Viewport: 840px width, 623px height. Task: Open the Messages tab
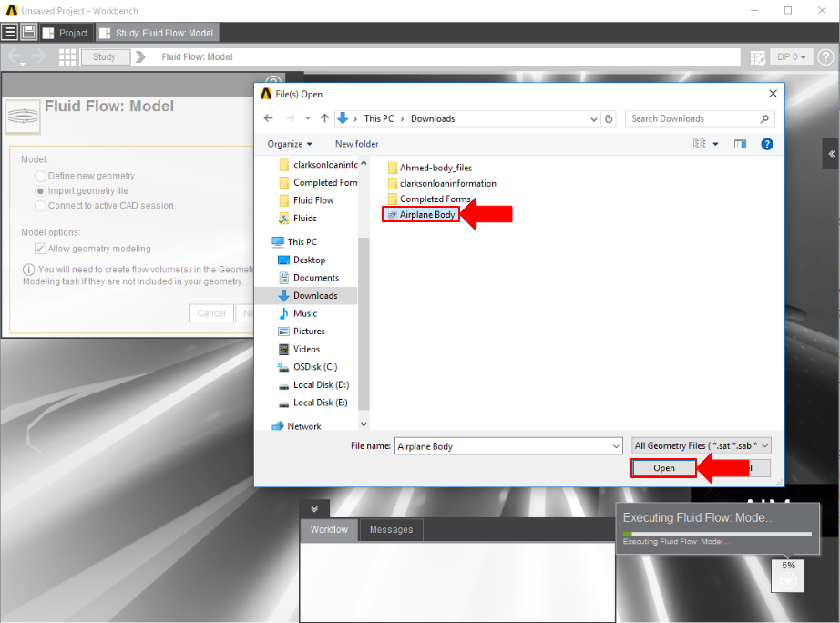[391, 529]
